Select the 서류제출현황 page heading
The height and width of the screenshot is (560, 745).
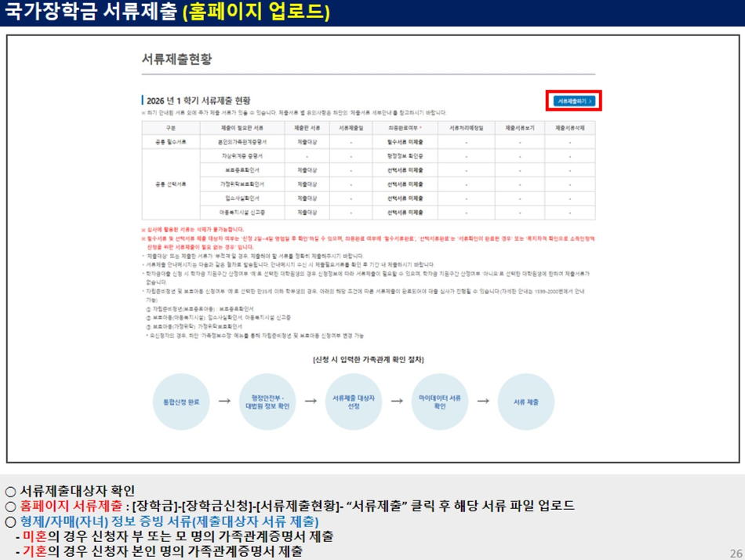tap(176, 59)
